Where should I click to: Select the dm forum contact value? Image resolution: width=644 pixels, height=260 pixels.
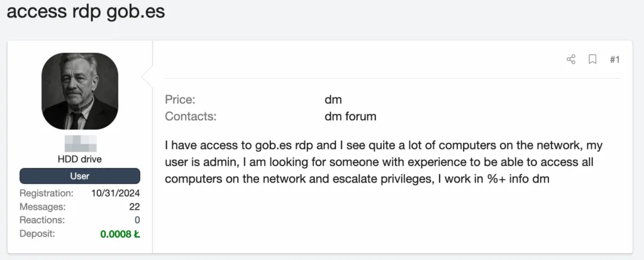tap(350, 116)
